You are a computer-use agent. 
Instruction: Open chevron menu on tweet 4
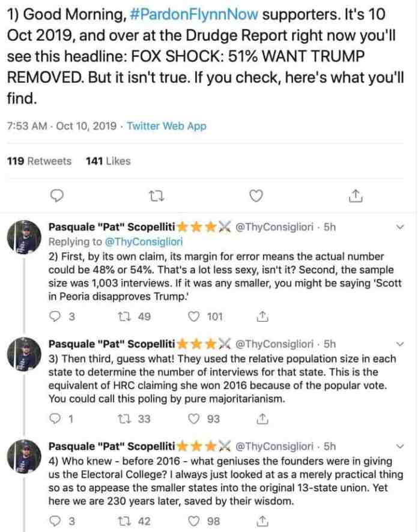pyautogui.click(x=401, y=446)
